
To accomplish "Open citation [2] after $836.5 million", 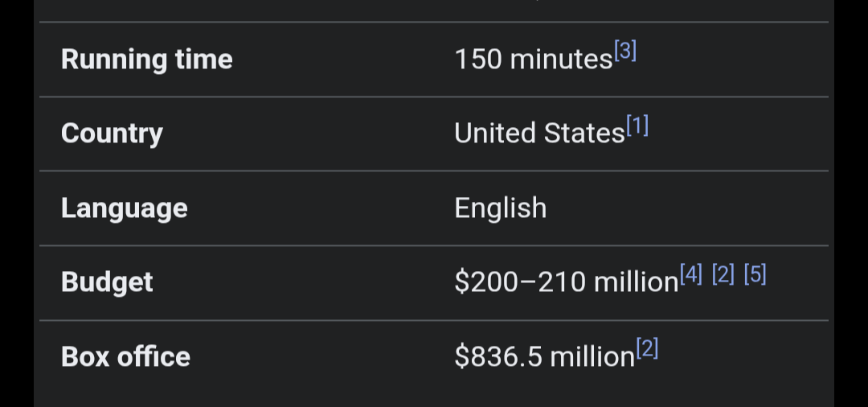I will [x=647, y=349].
